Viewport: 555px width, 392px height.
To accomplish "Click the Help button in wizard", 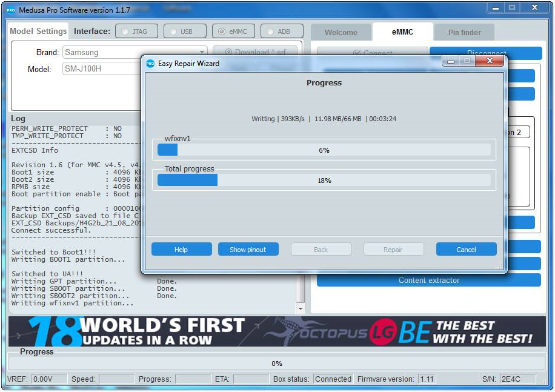I will (181, 250).
